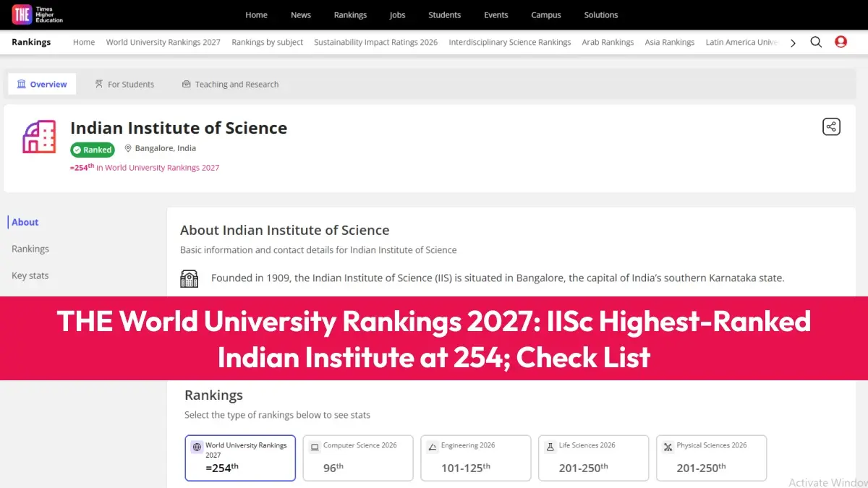Click the green Ranked badge

(93, 150)
